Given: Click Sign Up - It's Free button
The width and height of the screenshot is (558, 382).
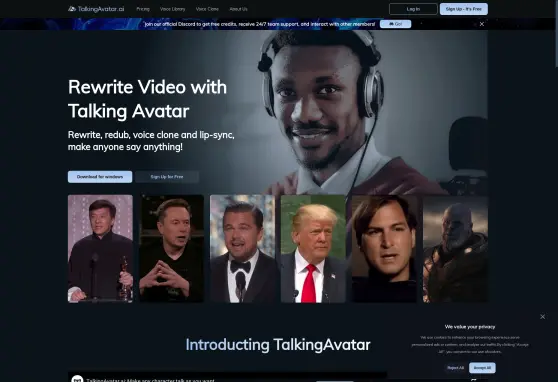Looking at the screenshot, I should click(x=464, y=9).
